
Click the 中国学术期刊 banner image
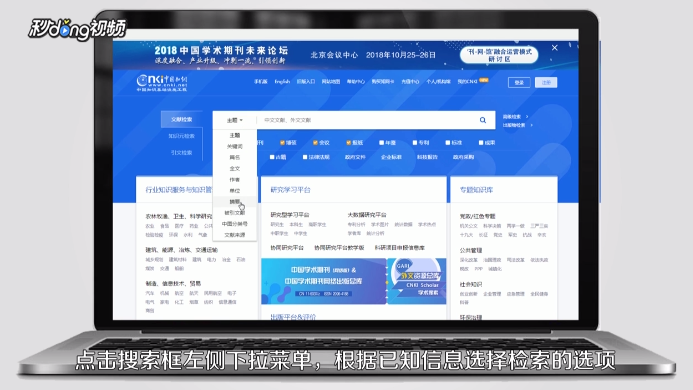324,281
